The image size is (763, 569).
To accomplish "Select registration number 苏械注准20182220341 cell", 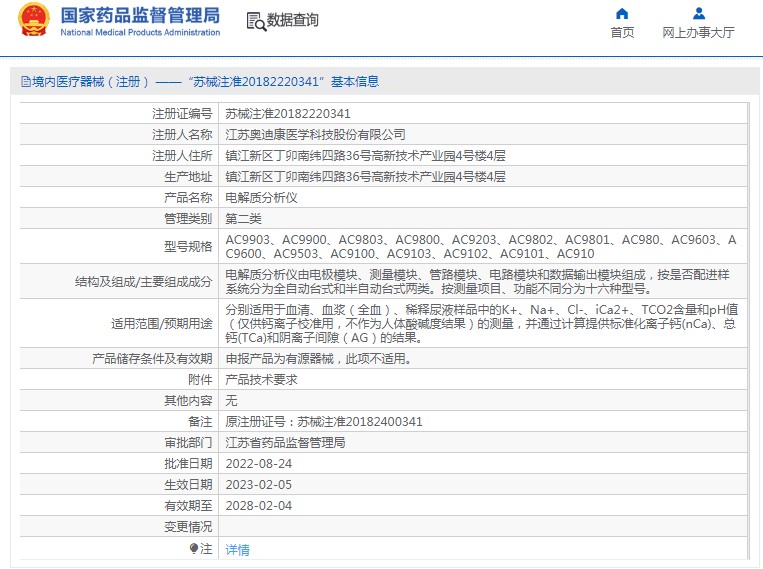I will pyautogui.click(x=288, y=113).
